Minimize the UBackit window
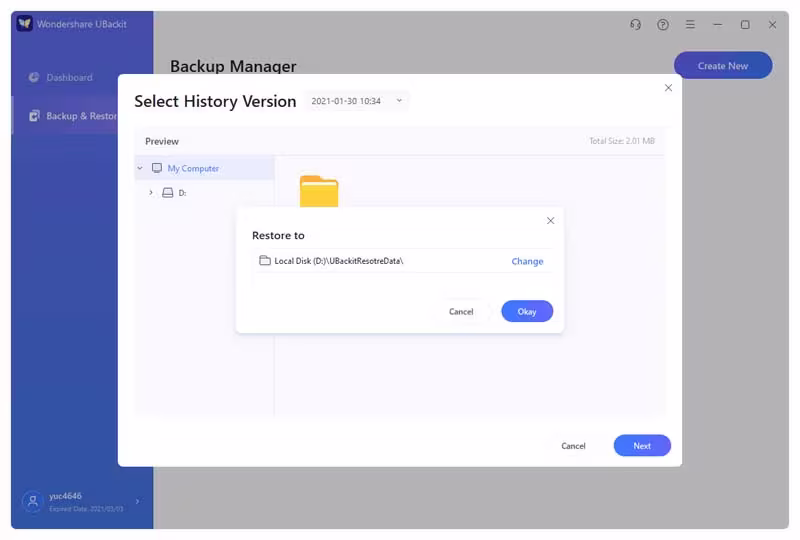 [x=717, y=24]
